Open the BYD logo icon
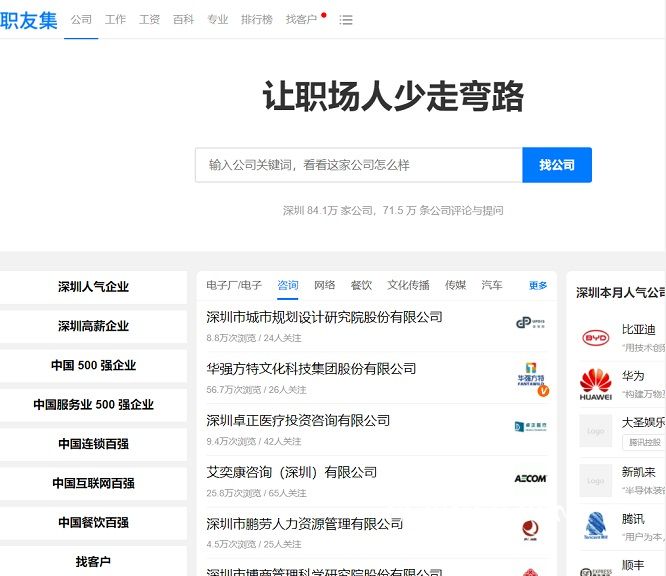This screenshot has width=666, height=576. point(595,338)
